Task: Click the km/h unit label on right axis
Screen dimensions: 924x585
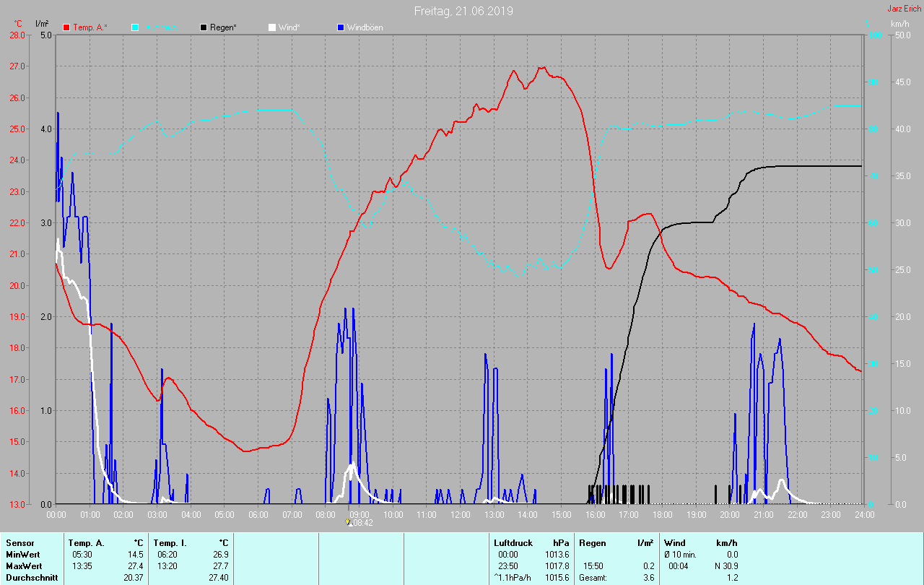Action: [x=899, y=24]
